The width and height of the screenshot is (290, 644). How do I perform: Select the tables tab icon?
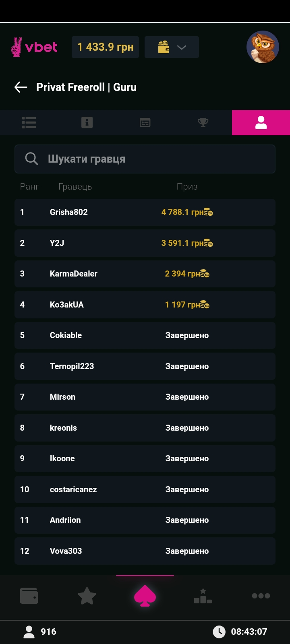click(x=145, y=122)
